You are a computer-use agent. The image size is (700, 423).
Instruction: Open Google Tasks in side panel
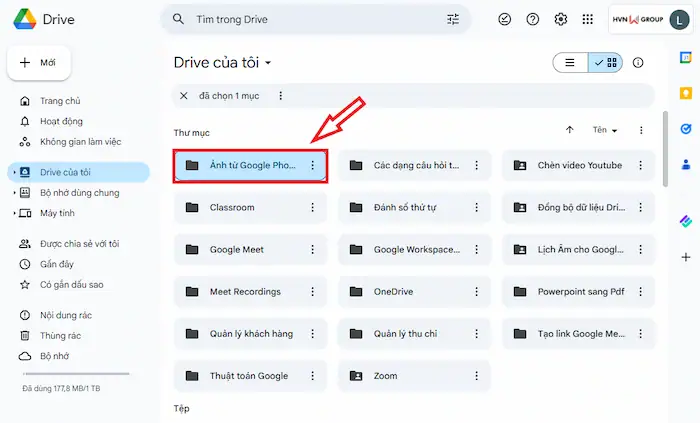click(x=685, y=129)
